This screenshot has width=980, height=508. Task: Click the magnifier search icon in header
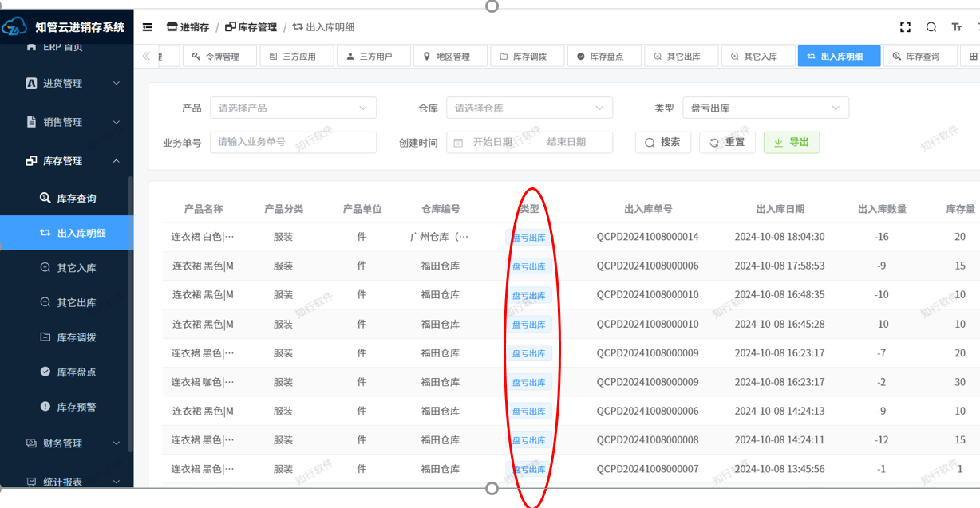931,27
